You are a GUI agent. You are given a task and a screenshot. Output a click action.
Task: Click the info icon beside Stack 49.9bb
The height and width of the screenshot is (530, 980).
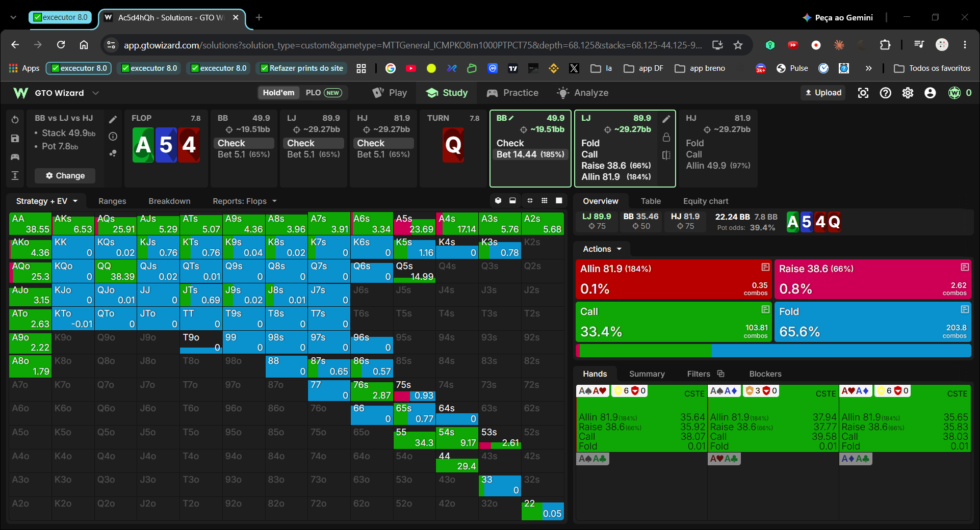113,137
